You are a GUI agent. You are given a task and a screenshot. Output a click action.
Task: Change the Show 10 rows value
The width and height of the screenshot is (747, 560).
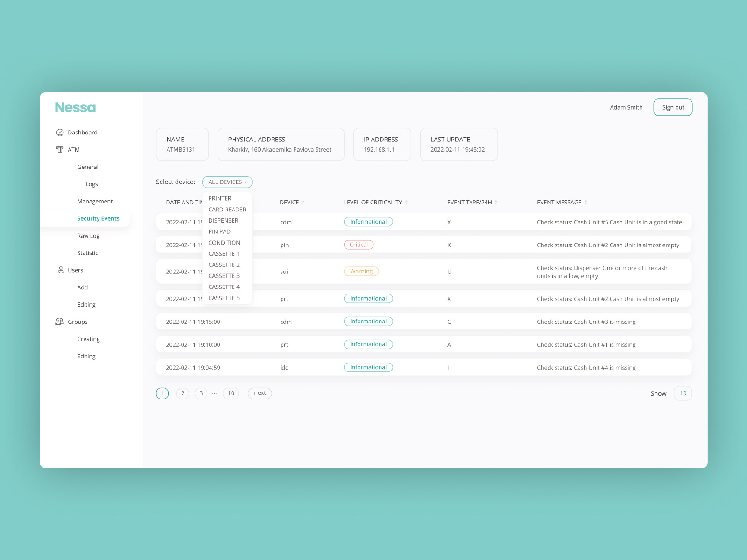(x=683, y=393)
